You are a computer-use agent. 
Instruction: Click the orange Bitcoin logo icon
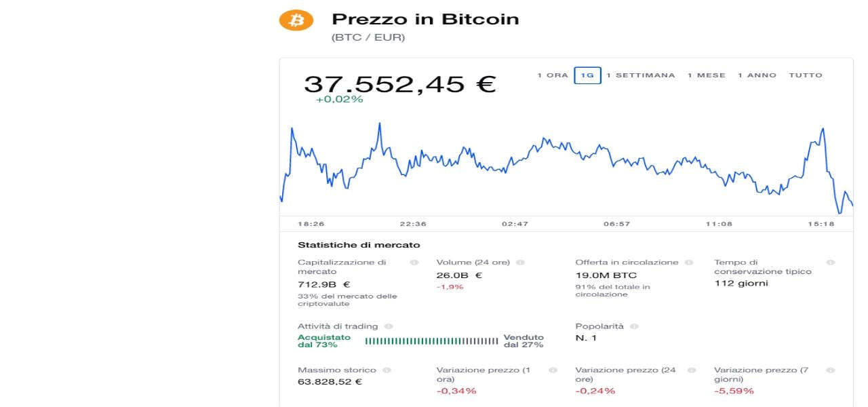click(296, 20)
